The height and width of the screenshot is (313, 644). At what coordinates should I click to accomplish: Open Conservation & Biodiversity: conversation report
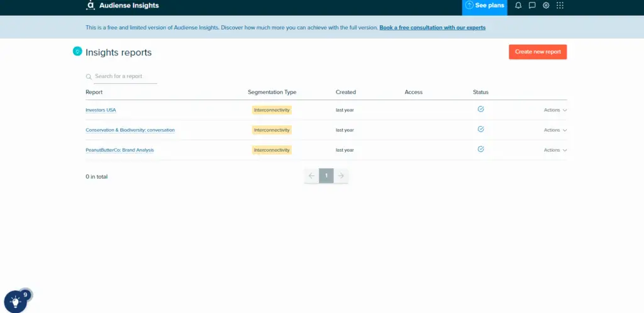[130, 130]
